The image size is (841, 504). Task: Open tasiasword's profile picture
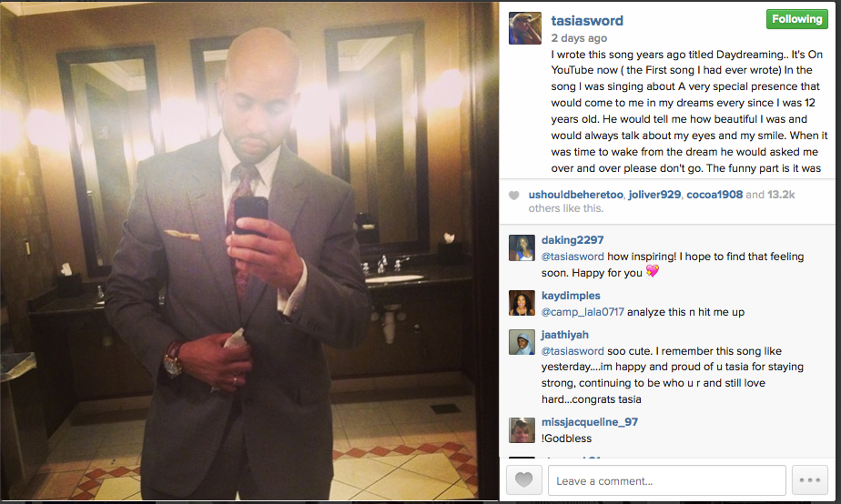point(525,28)
